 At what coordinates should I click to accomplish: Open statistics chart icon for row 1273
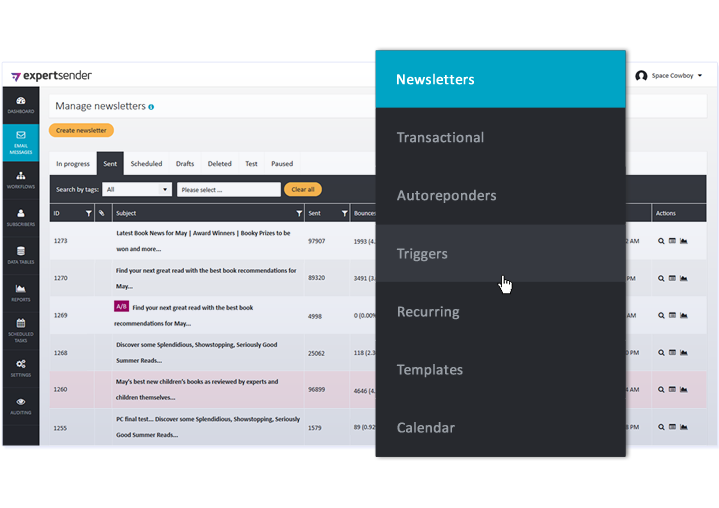pos(684,241)
